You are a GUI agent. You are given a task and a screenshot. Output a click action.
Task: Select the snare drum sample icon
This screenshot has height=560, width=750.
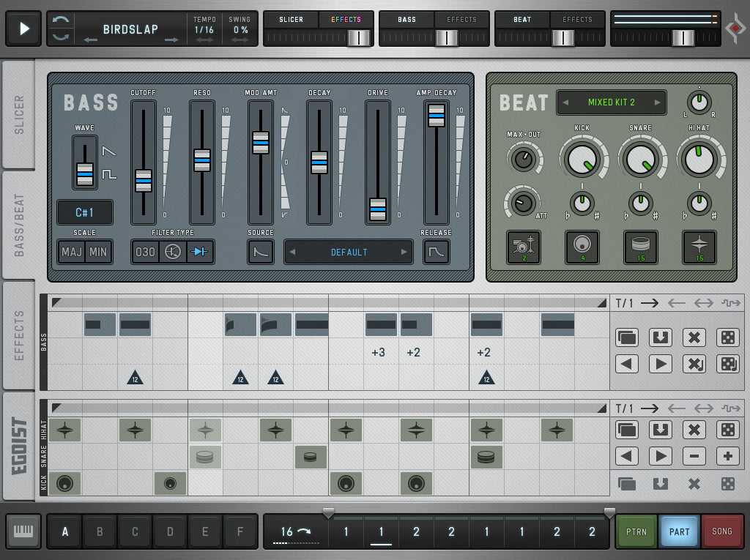pos(640,247)
